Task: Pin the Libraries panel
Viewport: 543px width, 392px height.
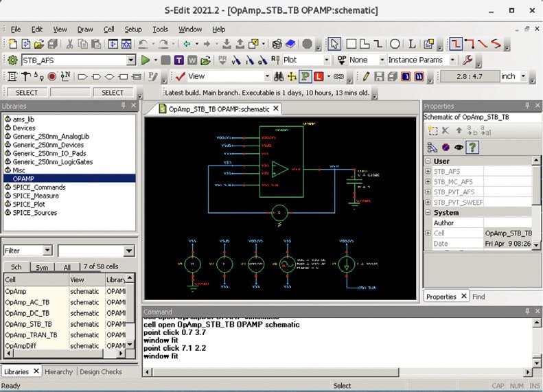Action: 124,106
